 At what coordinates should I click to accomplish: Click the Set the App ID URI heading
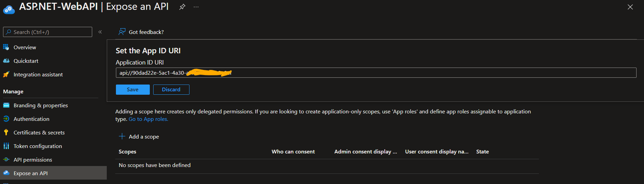point(148,51)
